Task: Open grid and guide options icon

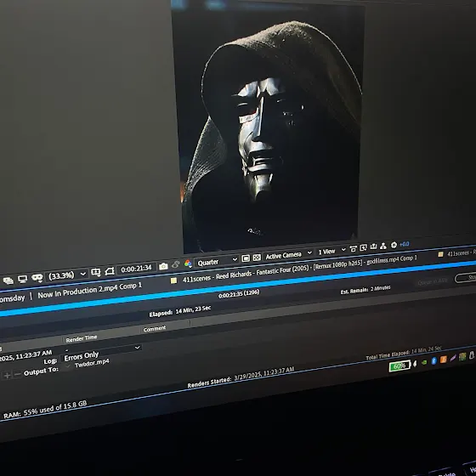Action: point(96,272)
